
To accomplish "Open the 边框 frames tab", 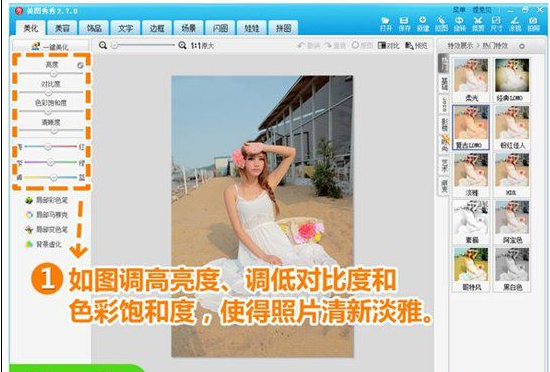I will [x=157, y=28].
